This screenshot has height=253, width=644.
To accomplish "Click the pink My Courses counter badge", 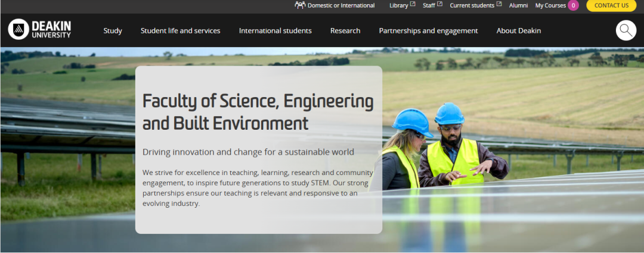I will [574, 5].
